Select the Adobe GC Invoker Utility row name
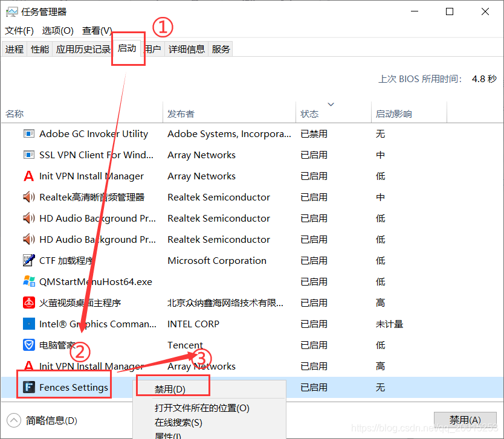Image resolution: width=504 pixels, height=439 pixels. click(94, 133)
